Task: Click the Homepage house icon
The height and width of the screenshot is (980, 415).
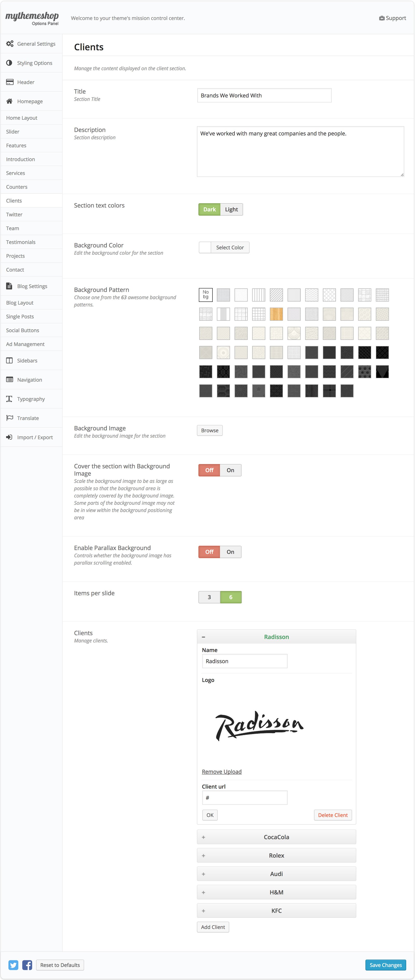Action: (10, 101)
